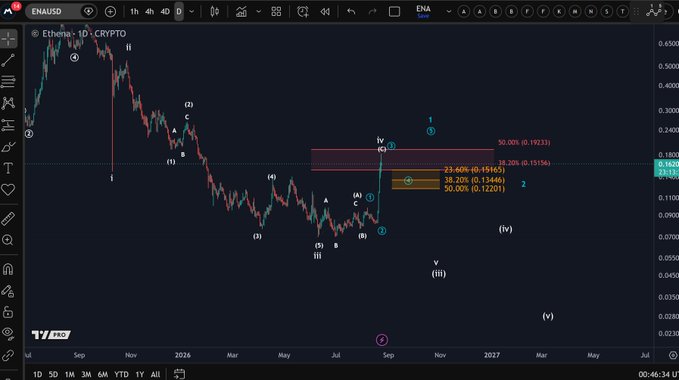Click the green 0.1620 current price label
Screen dimensions: 679x380
tap(666, 168)
